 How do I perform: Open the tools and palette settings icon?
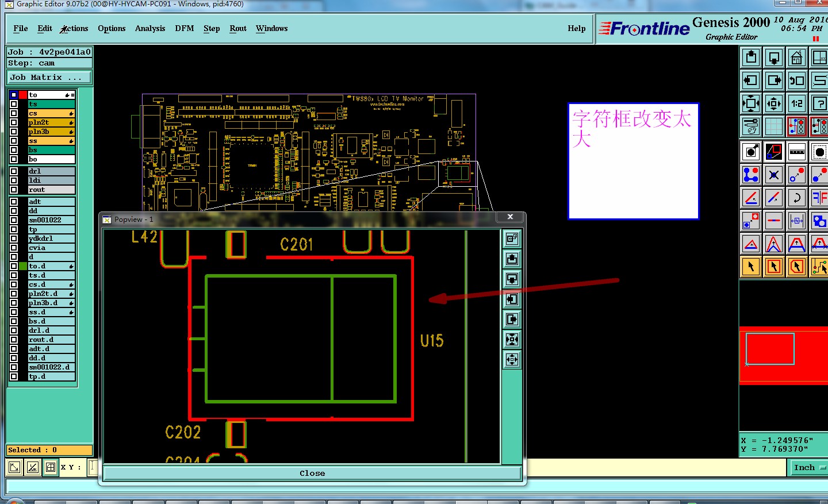(751, 126)
